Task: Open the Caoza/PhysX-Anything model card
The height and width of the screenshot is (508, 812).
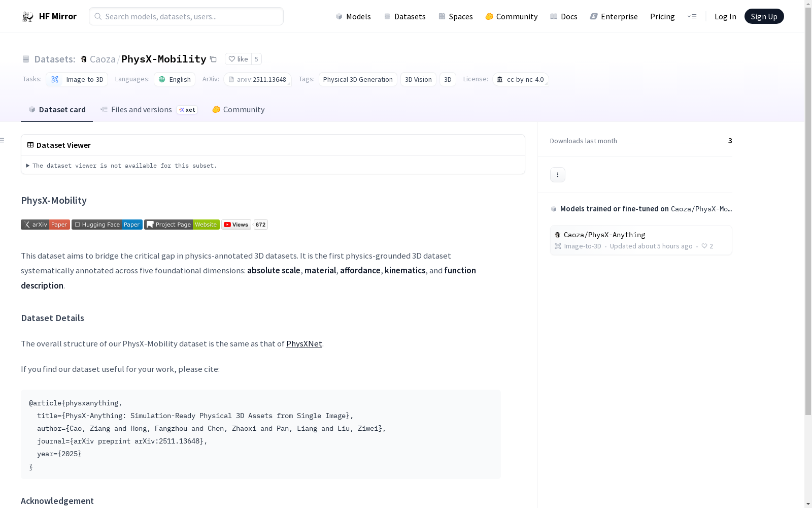Action: pos(641,240)
